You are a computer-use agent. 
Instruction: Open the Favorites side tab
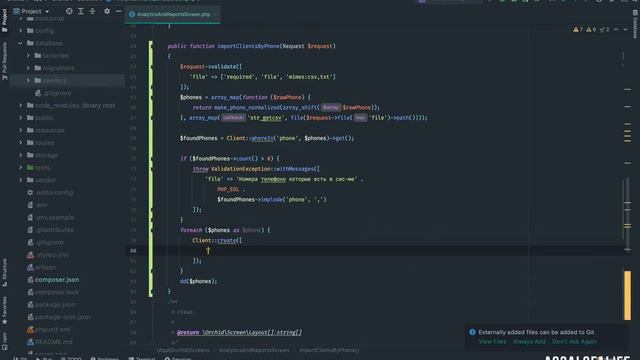4,311
